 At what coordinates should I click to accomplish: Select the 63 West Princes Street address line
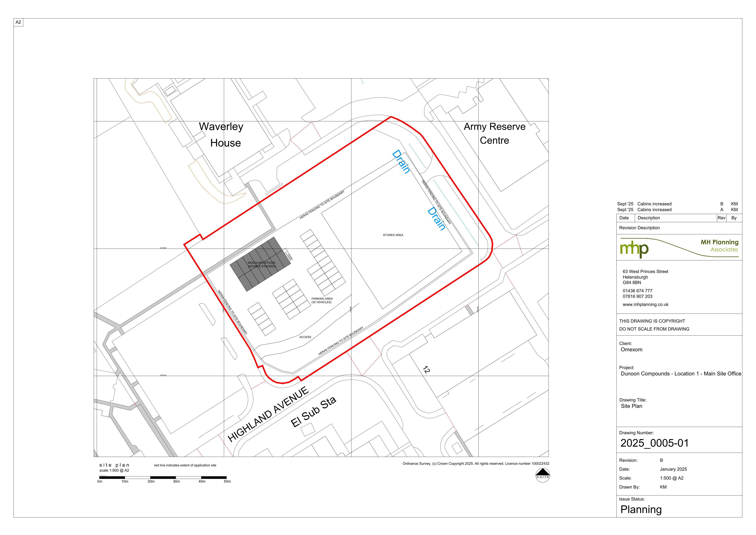point(645,272)
